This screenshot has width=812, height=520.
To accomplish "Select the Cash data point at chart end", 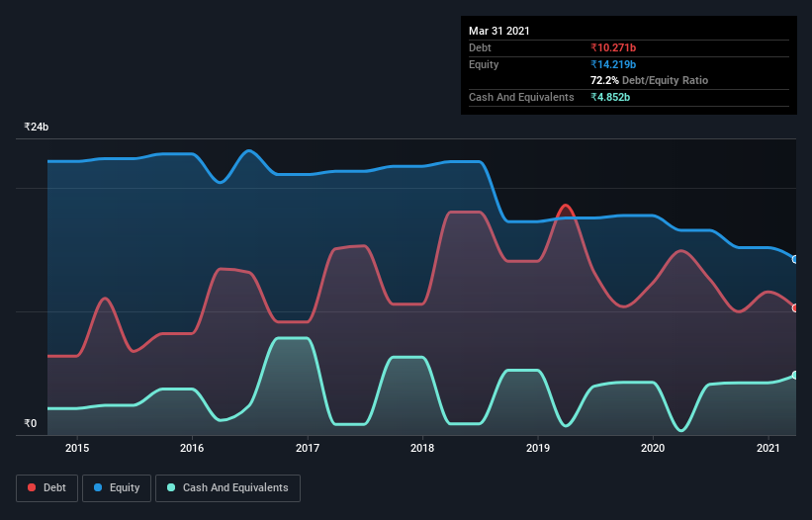I will coord(795,375).
